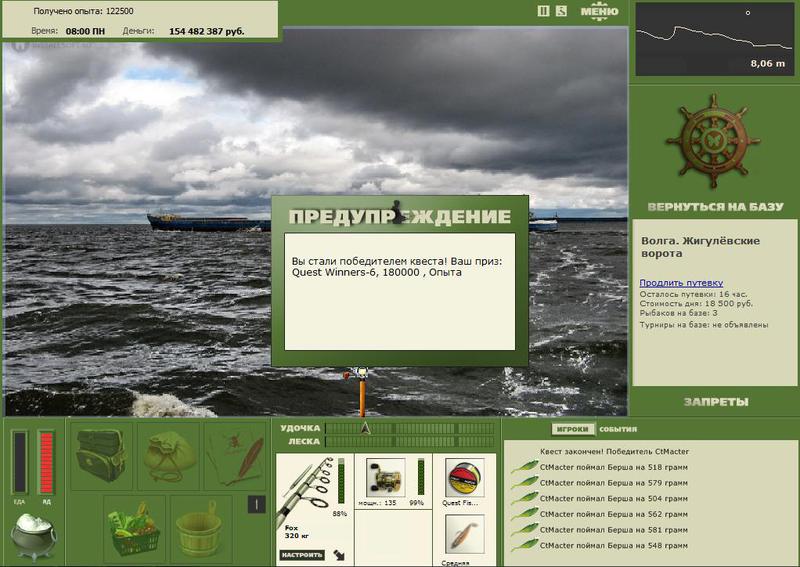Switch to the ИГРОКИ tab
The image size is (800, 567).
point(573,429)
